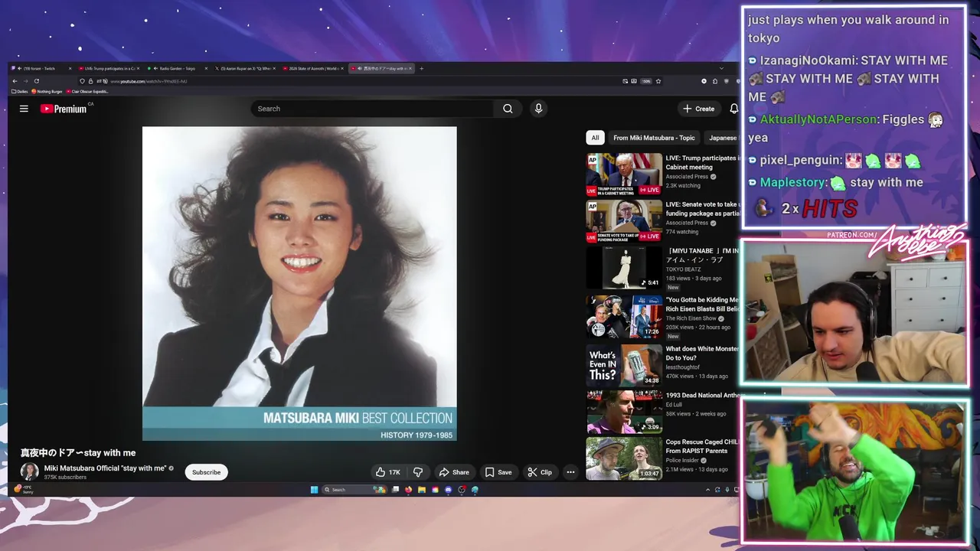This screenshot has height=551, width=980.
Task: Open the Nothing Burger bookmark
Action: point(47,91)
